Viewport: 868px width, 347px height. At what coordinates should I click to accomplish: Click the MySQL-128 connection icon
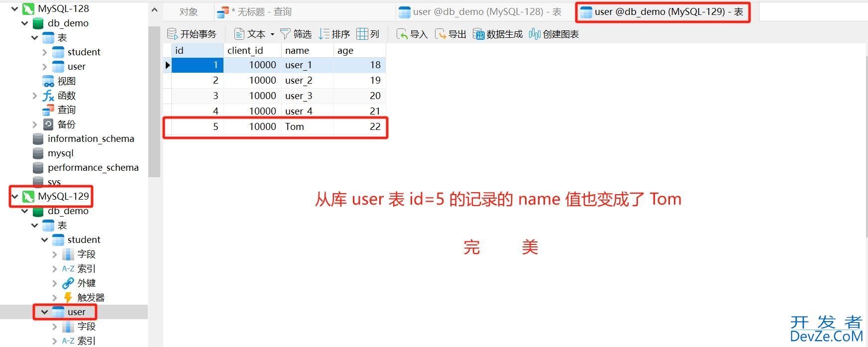pyautogui.click(x=28, y=8)
